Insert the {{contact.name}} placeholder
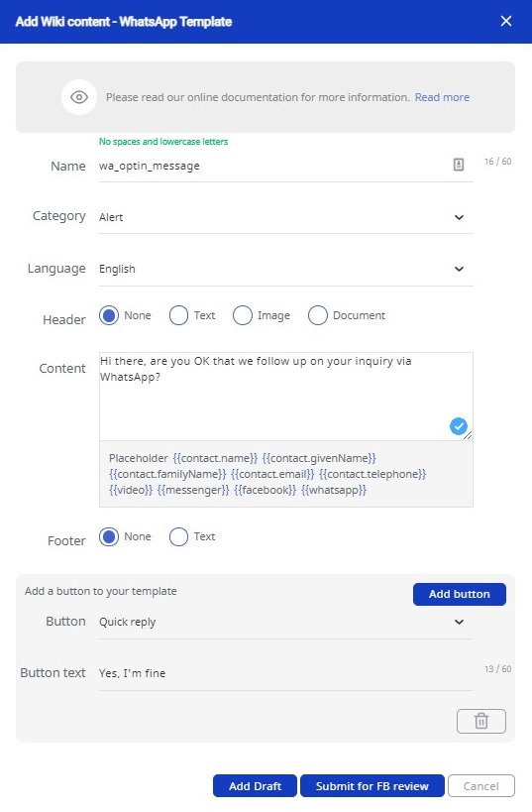Viewport: 532px width, 812px height. 215,458
